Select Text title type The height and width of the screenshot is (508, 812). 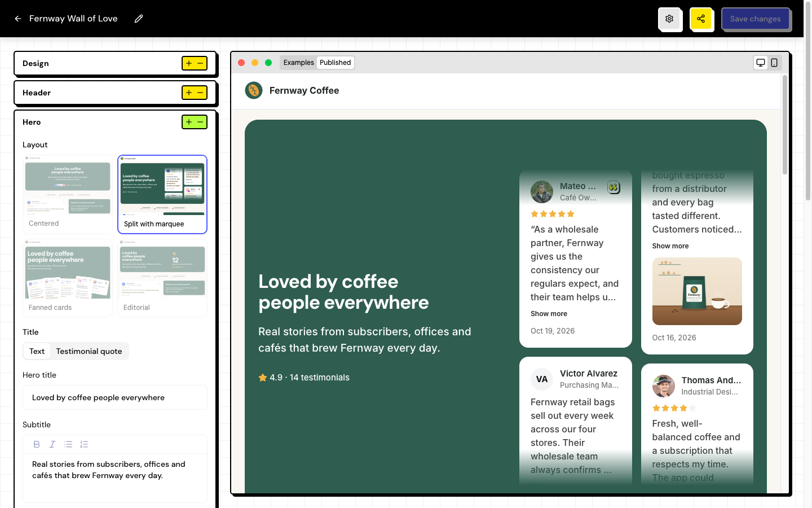[x=37, y=351]
